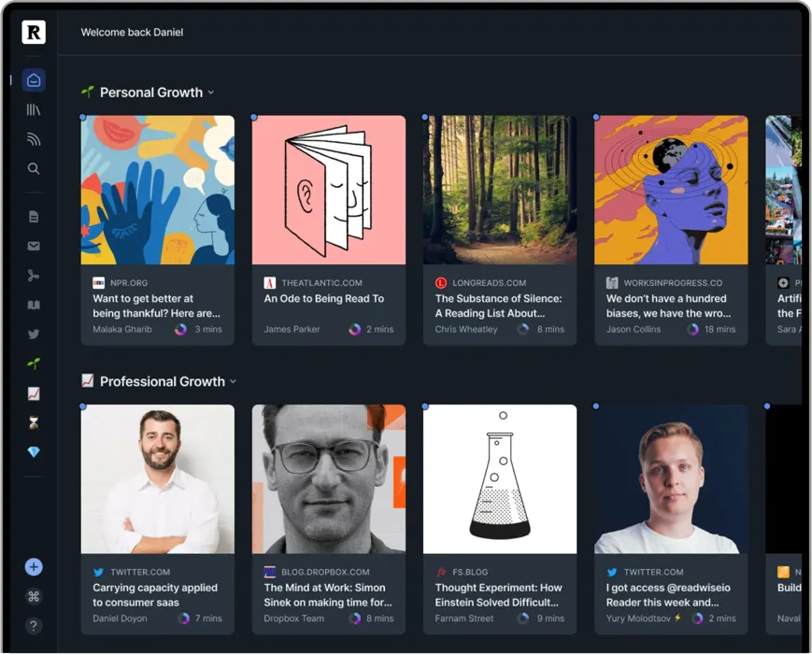Image resolution: width=812 pixels, height=654 pixels.
Task: Open the email Newsletters sidebar item
Action: 33,246
